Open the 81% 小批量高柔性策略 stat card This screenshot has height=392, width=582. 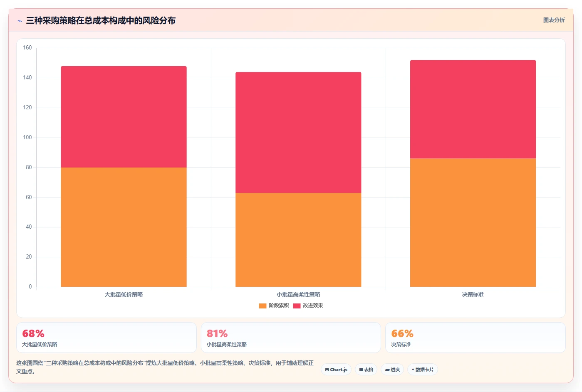coord(291,338)
